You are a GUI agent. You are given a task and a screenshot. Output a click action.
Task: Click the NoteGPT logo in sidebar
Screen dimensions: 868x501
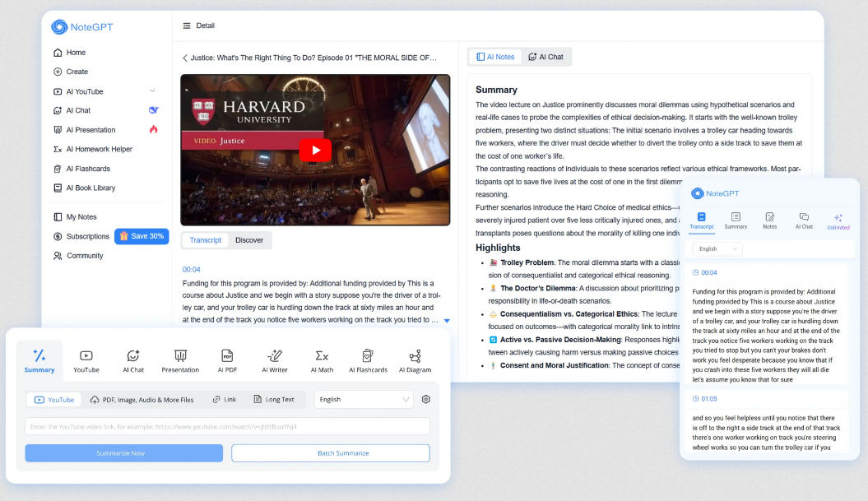click(x=82, y=26)
